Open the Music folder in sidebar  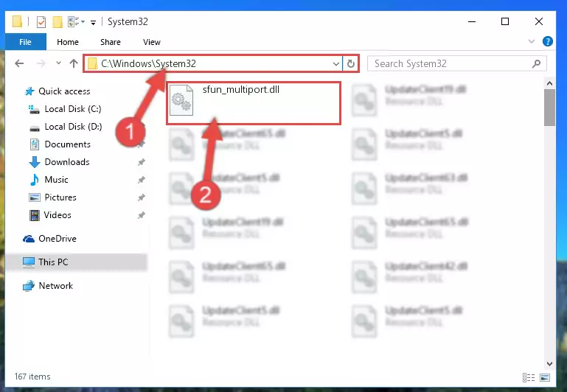click(56, 180)
